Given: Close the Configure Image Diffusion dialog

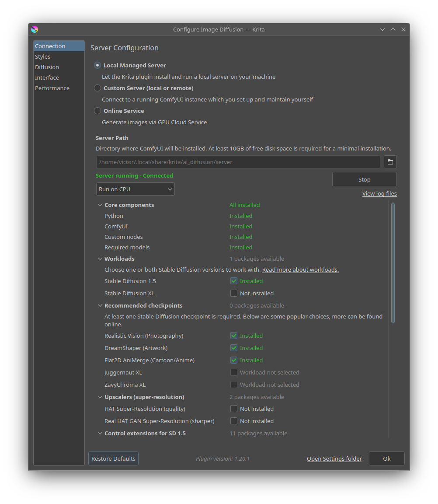Looking at the screenshot, I should (403, 29).
